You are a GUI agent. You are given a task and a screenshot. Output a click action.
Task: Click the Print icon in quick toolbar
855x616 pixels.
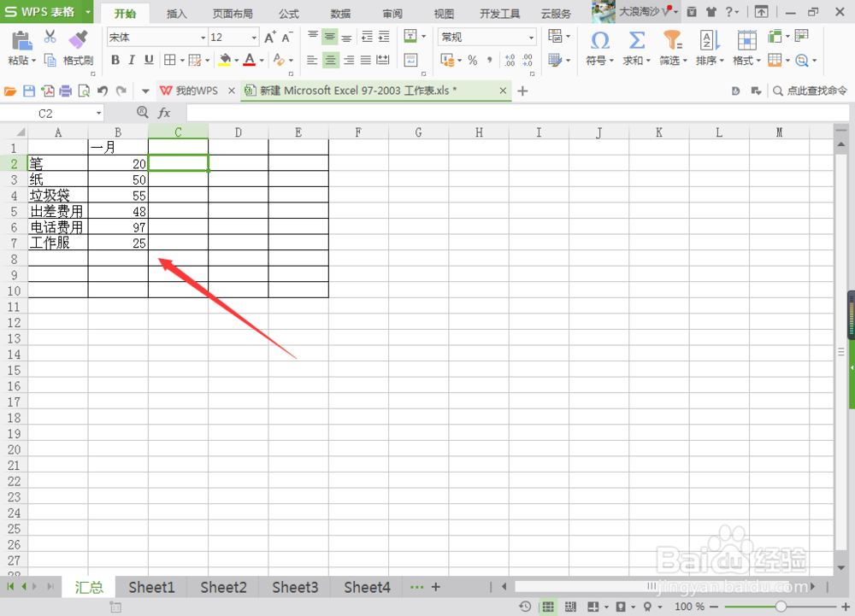pos(66,91)
